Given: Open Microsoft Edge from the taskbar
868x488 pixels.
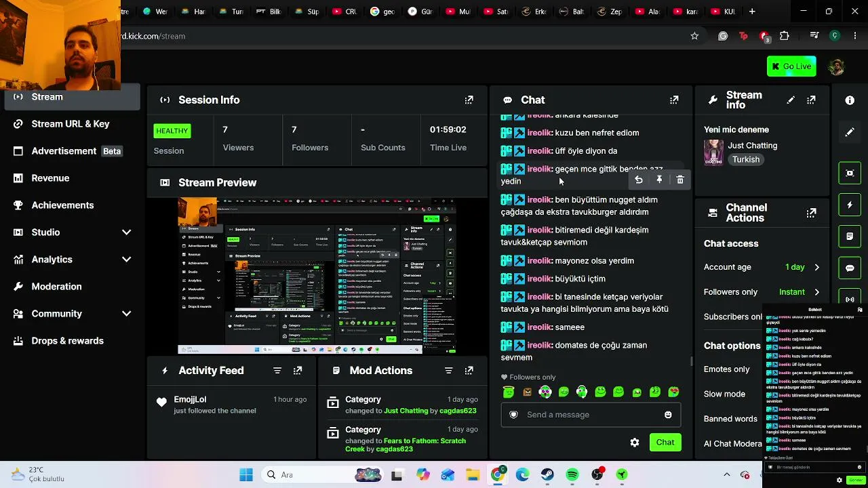Looking at the screenshot, I should (x=522, y=475).
